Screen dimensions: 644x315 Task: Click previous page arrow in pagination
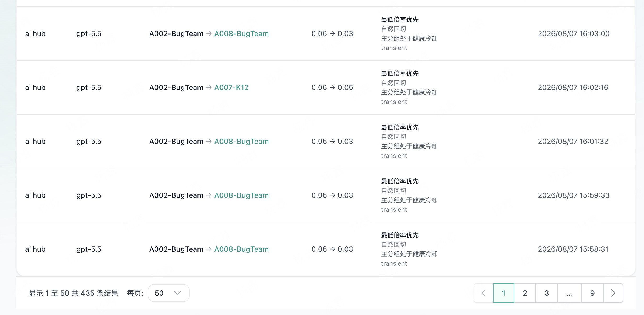coord(484,293)
